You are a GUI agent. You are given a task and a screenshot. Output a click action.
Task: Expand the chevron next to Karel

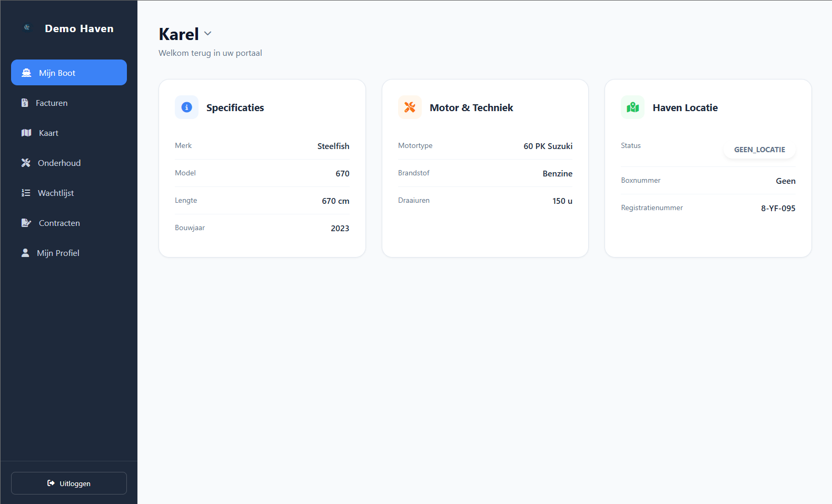coord(208,33)
